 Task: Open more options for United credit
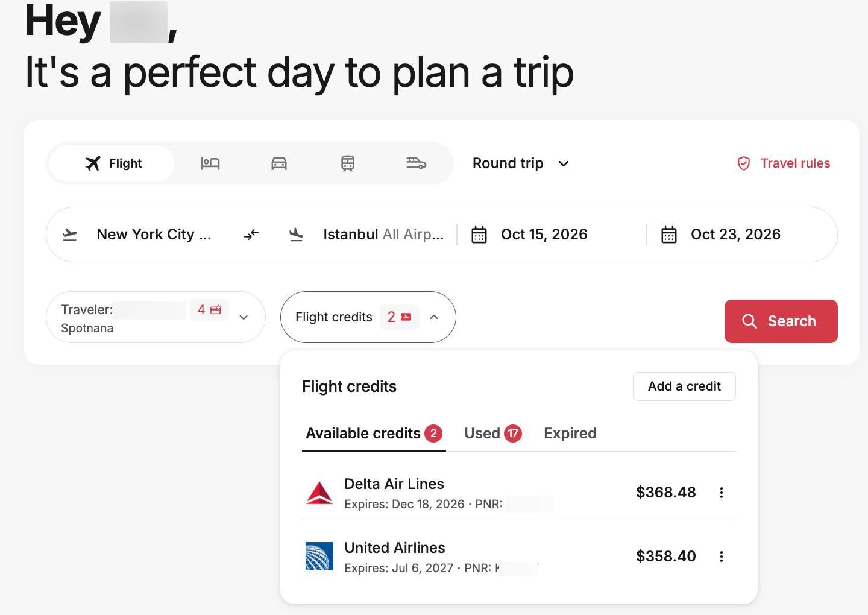tap(722, 557)
